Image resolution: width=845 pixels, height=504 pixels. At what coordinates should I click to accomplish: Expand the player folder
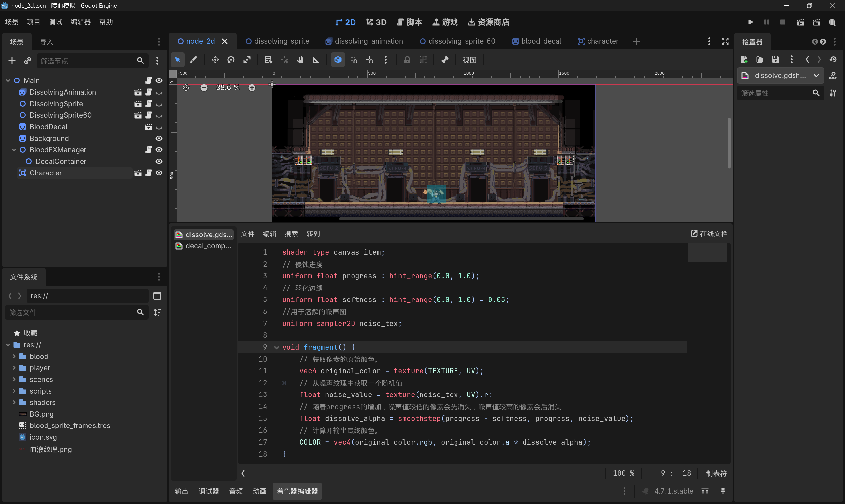point(14,368)
